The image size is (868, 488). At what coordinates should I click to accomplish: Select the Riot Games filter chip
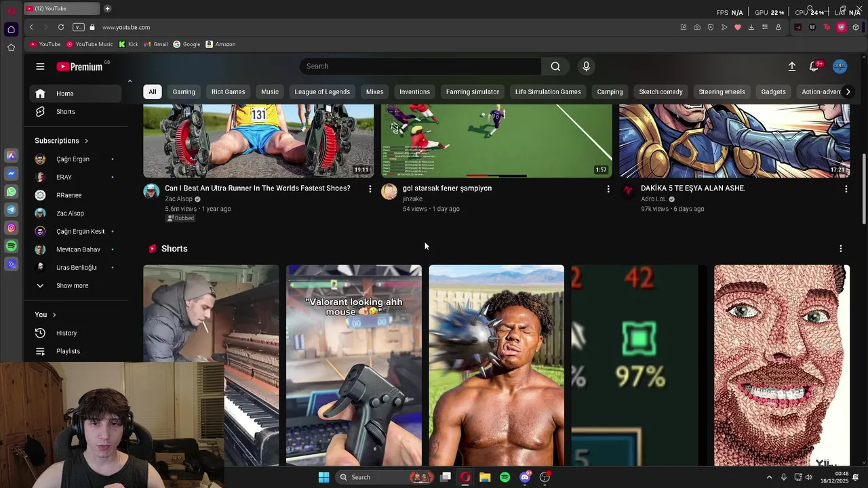(228, 91)
